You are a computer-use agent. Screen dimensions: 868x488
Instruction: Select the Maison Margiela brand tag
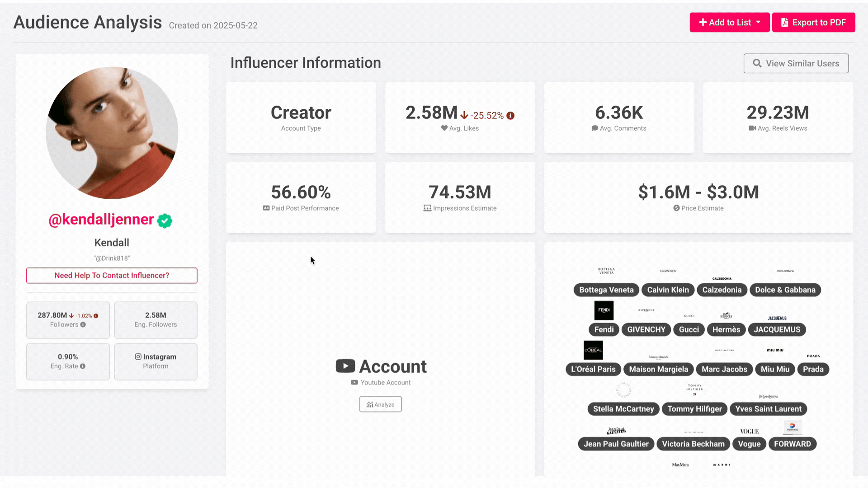click(659, 370)
